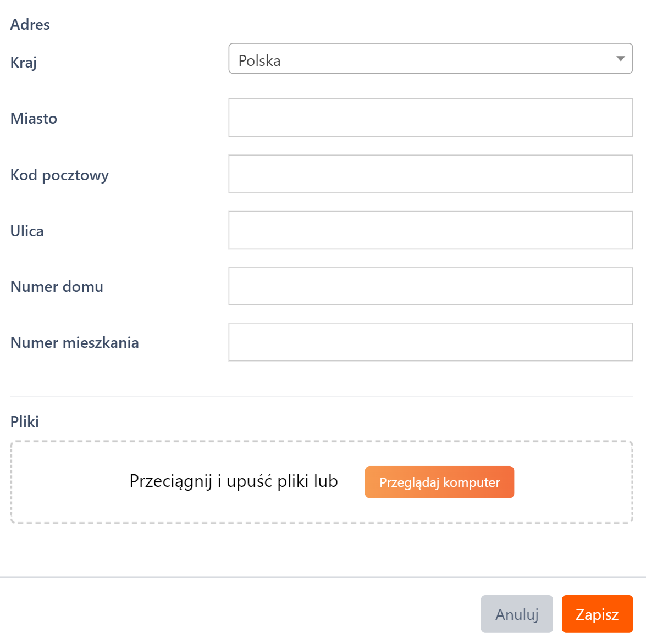Click the Kraj dropdown arrow
646x644 pixels.
click(621, 59)
